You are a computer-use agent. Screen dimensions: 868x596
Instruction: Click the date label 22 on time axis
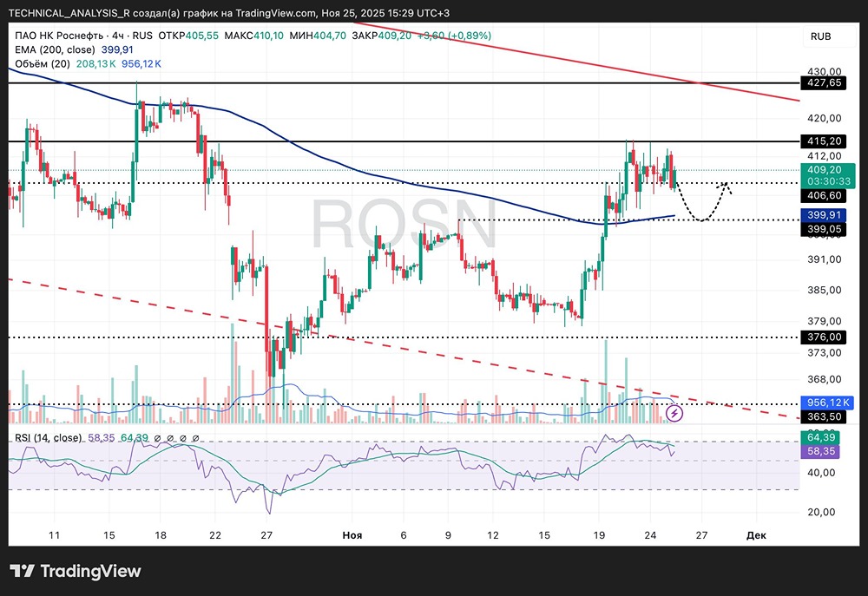coord(215,535)
